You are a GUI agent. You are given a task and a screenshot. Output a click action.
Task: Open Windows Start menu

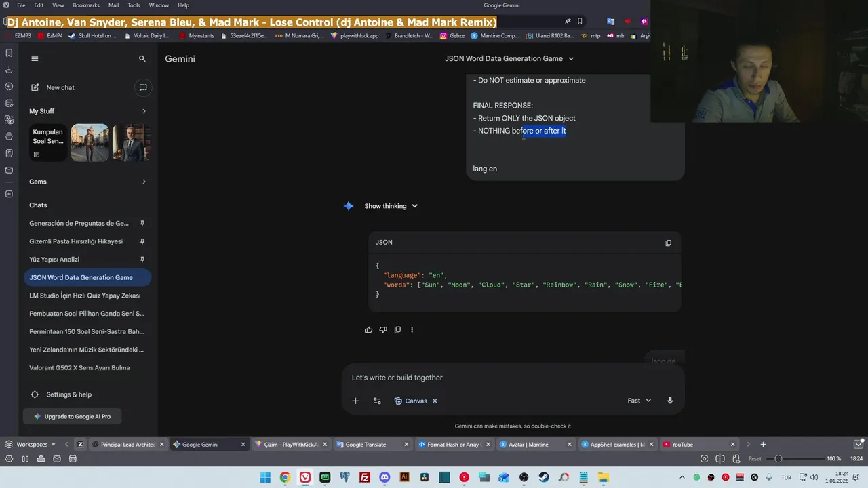tap(264, 477)
